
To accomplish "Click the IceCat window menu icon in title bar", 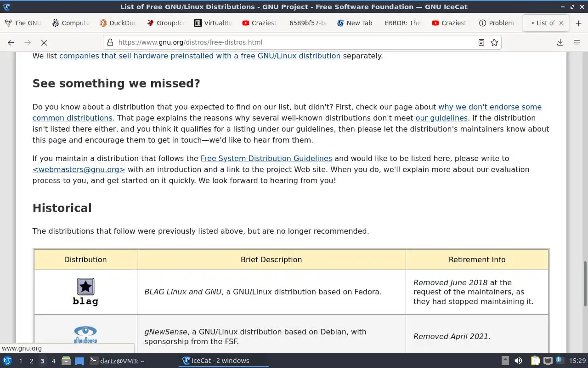I will (x=6, y=7).
